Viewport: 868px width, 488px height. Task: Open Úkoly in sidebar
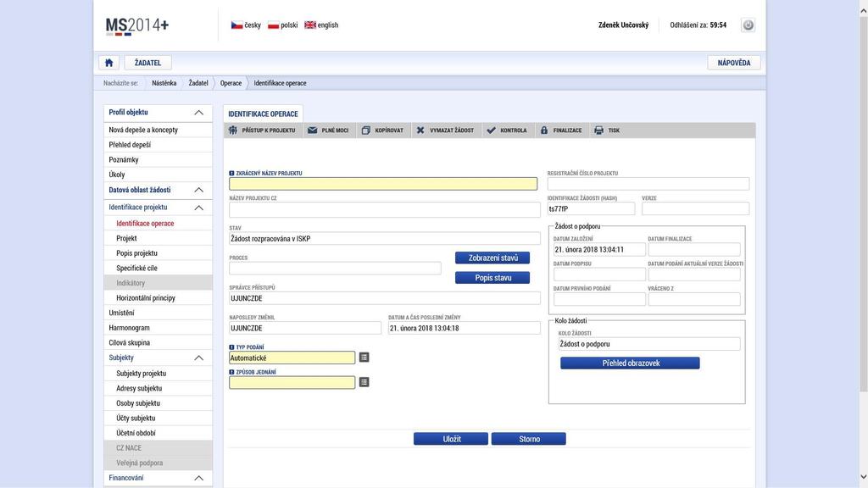tap(158, 175)
